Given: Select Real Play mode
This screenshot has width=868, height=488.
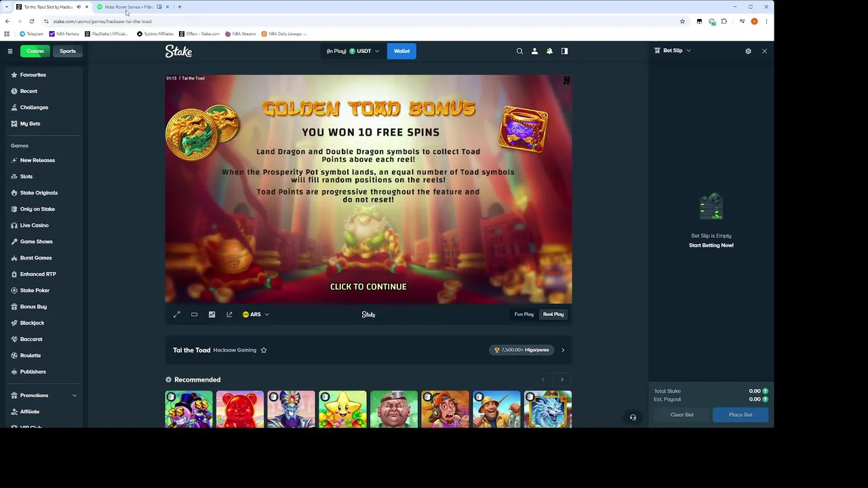Looking at the screenshot, I should pos(553,314).
